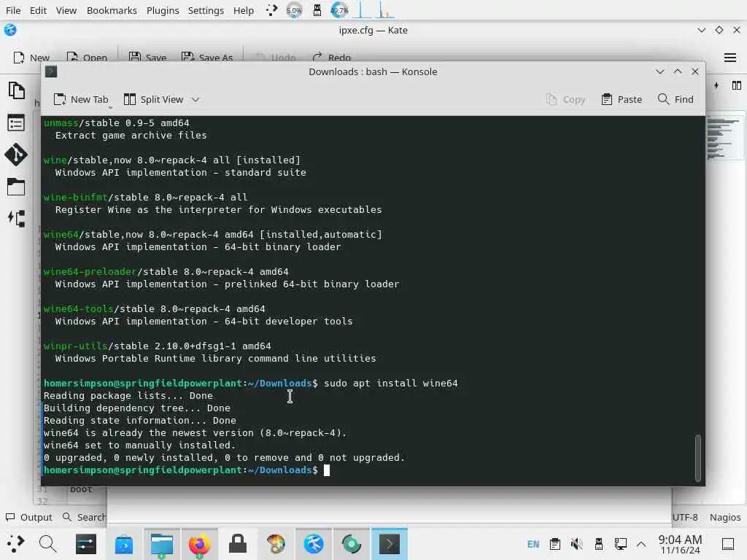This screenshot has height=560, width=747.
Task: Open the Settings menu
Action: tap(206, 10)
